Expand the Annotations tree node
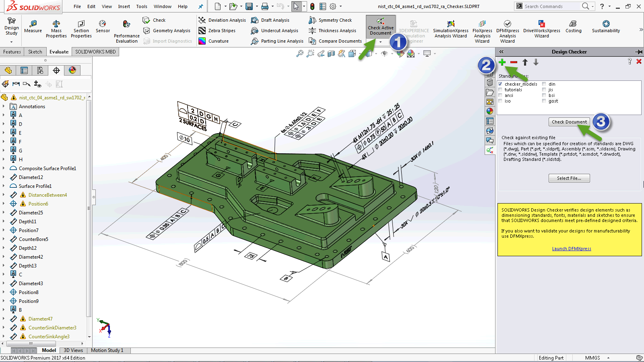Viewport: 644px width, 362px height. click(4, 107)
